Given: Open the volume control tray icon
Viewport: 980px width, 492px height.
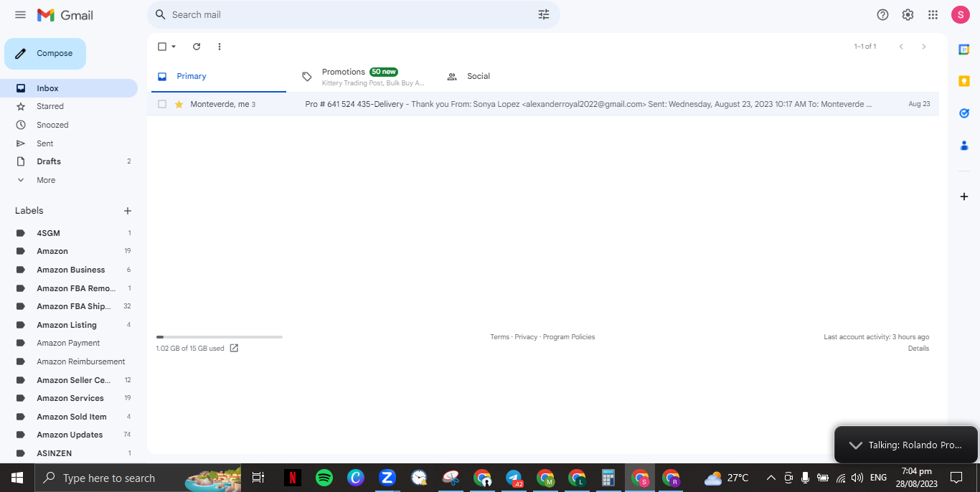Looking at the screenshot, I should pos(857,478).
